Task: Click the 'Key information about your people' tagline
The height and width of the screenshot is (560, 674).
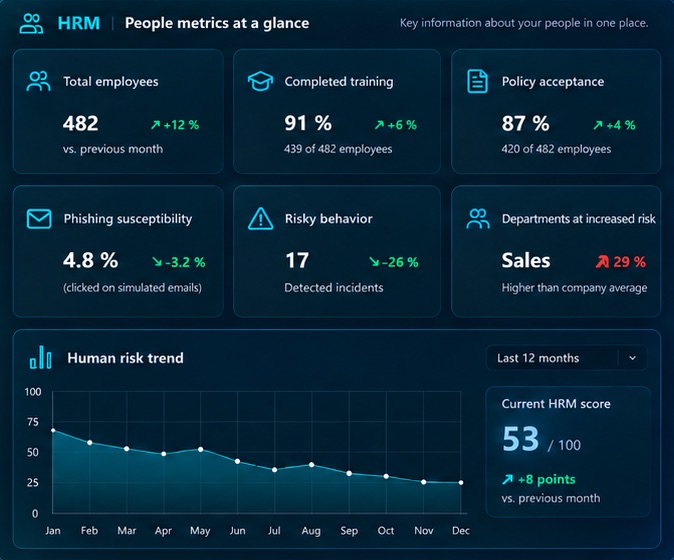Action: coord(524,23)
